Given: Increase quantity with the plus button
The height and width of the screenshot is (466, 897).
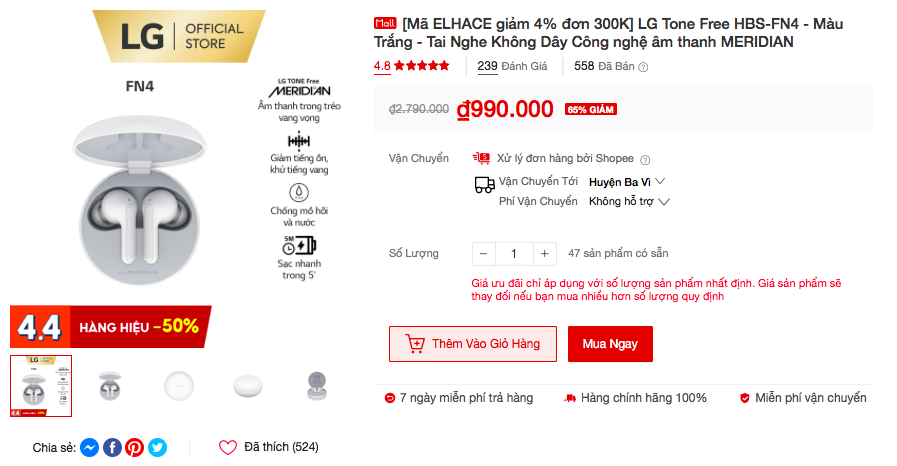Looking at the screenshot, I should click(545, 253).
